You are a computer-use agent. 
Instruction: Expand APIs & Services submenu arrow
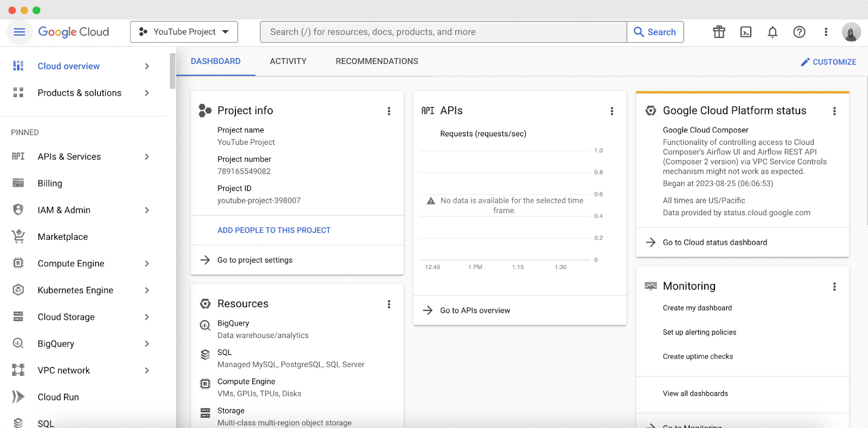coord(147,157)
